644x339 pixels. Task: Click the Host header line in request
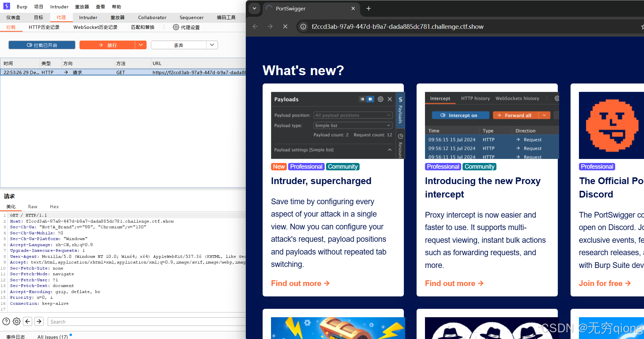coord(92,221)
